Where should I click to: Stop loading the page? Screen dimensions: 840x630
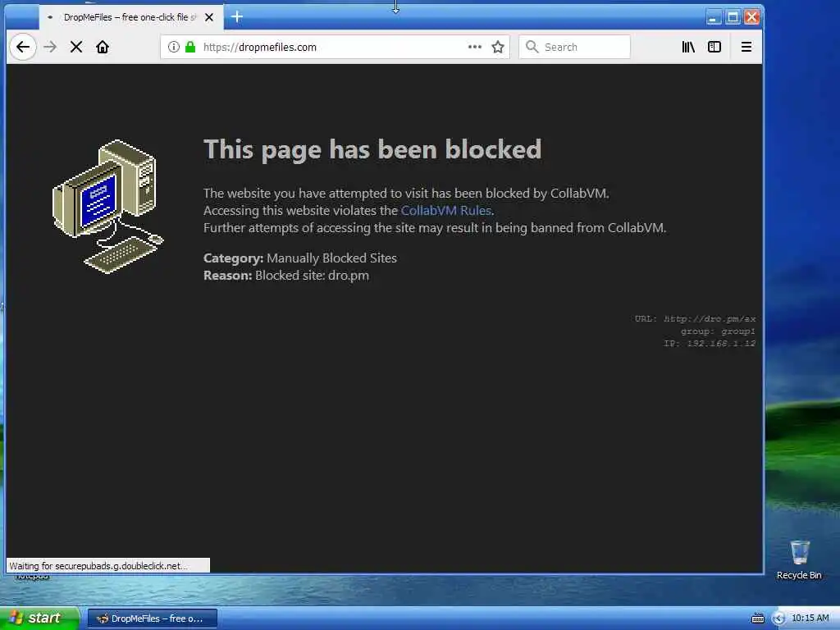pos(76,47)
